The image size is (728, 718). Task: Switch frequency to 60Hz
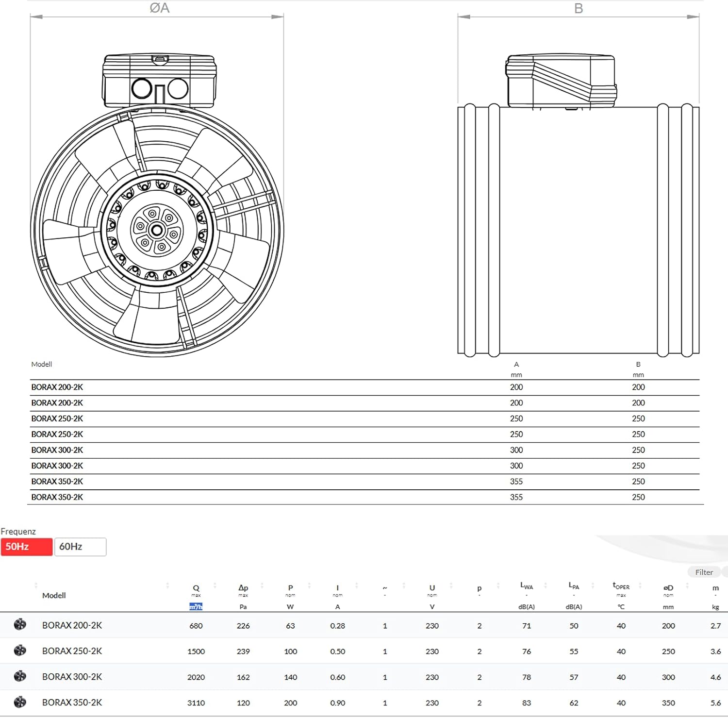(80, 547)
